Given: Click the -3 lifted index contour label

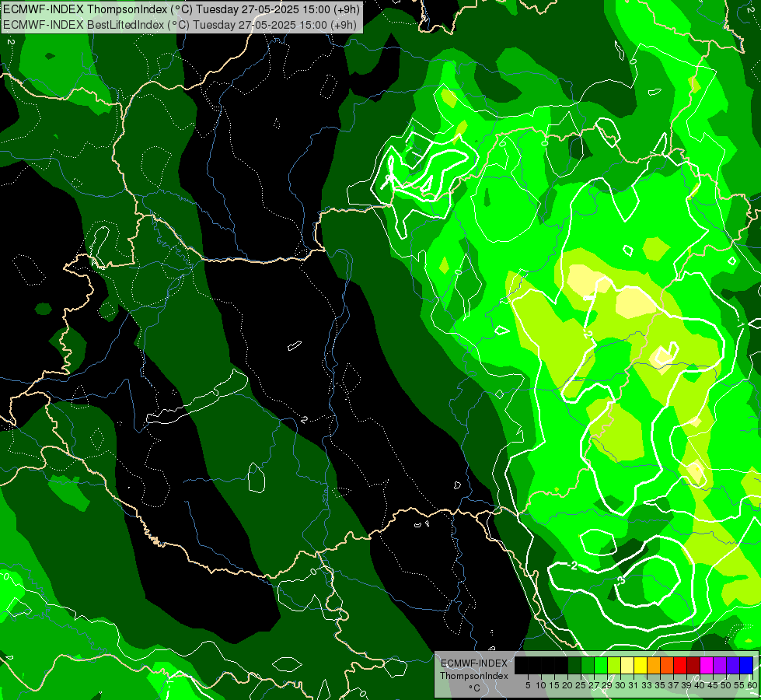Looking at the screenshot, I should pyautogui.click(x=621, y=580).
